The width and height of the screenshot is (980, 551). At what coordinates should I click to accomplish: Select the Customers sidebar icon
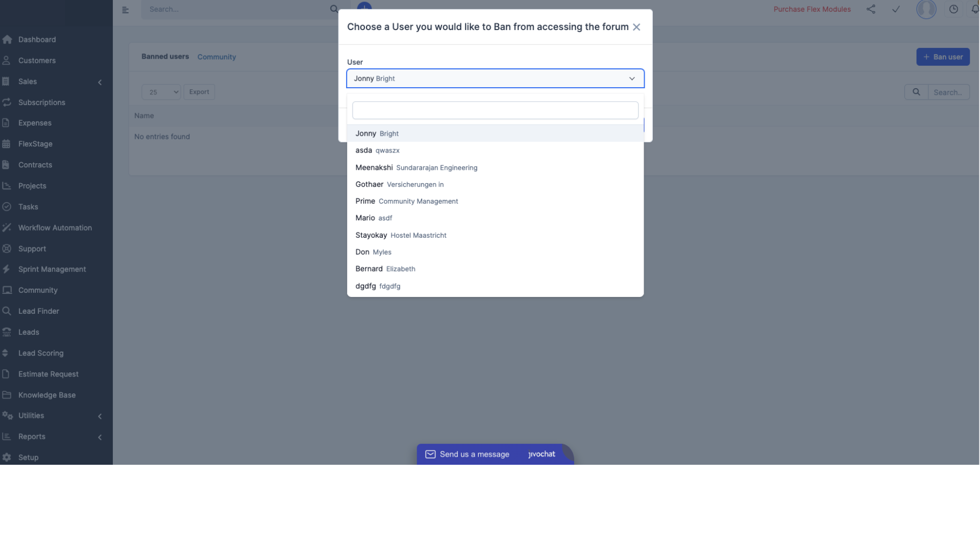pos(7,60)
